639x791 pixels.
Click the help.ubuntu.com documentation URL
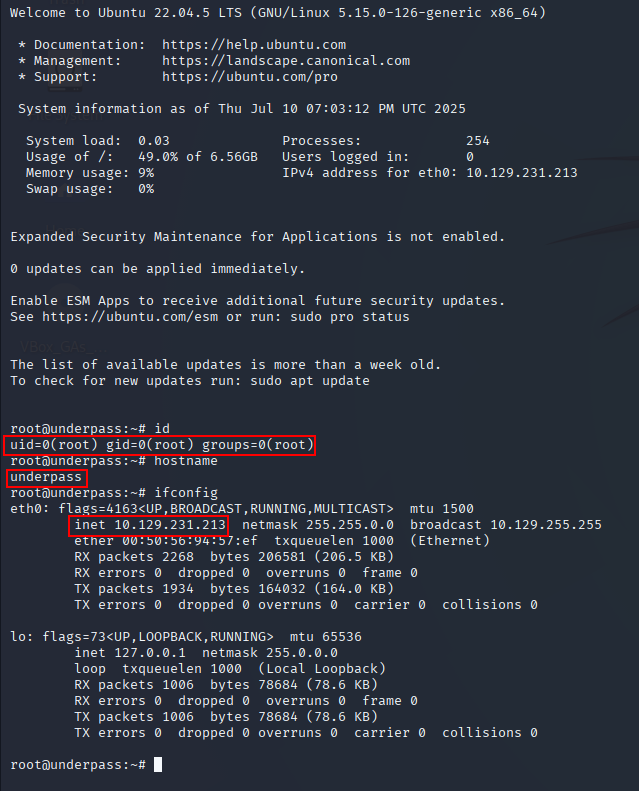pos(254,45)
